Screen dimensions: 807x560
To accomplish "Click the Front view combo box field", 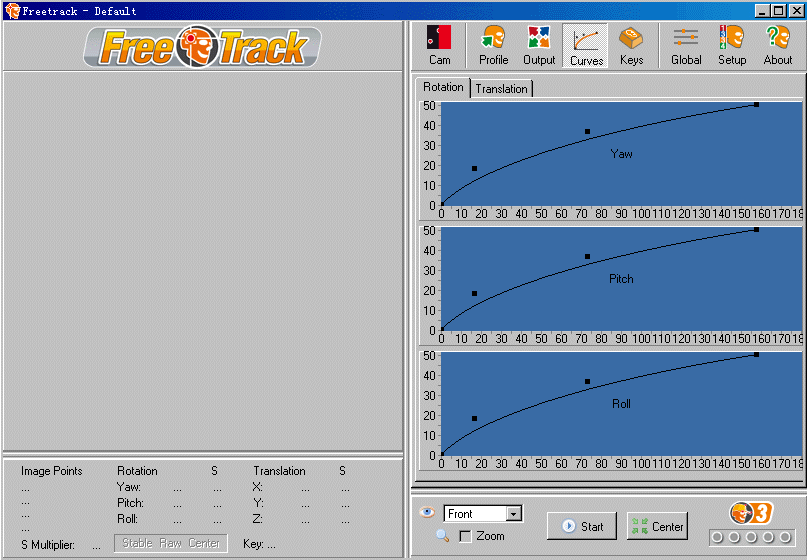I will pos(483,514).
